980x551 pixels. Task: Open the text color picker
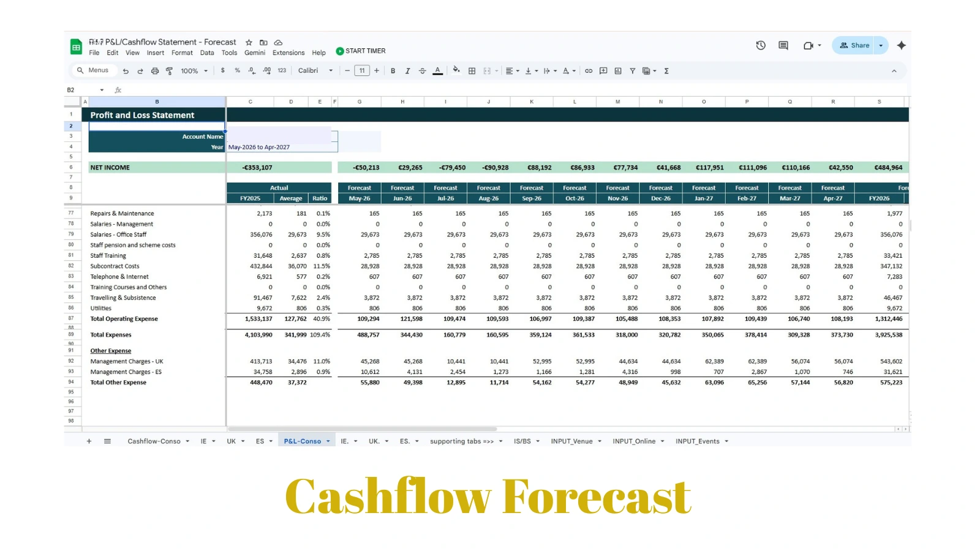click(437, 71)
